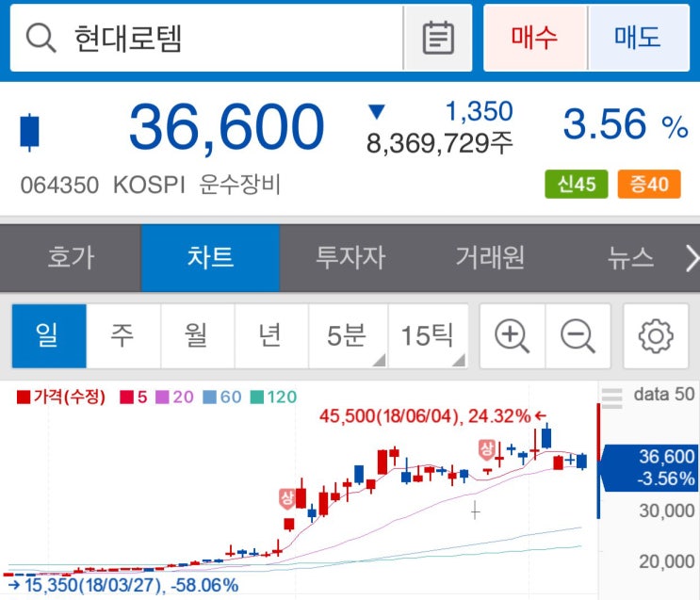Tap the 45,500(18/06/04) high annotation
Image resolution: width=700 pixels, height=600 pixels.
432,416
